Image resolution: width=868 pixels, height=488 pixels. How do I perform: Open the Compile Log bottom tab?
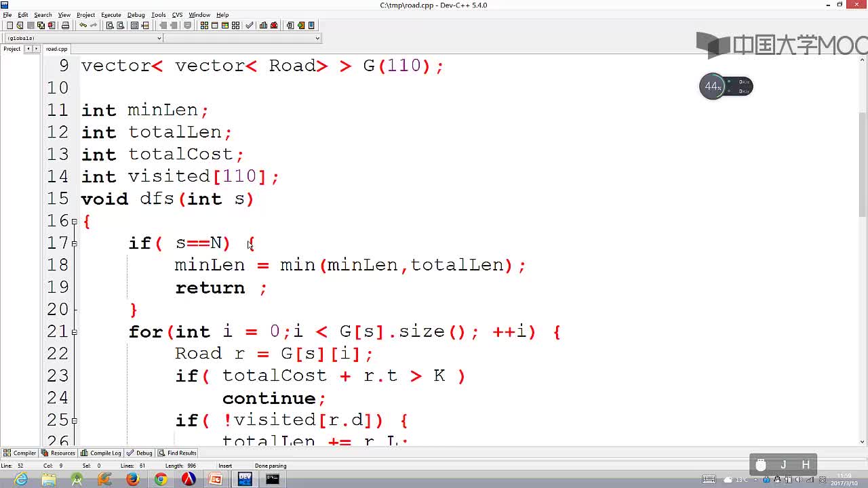tap(100, 453)
